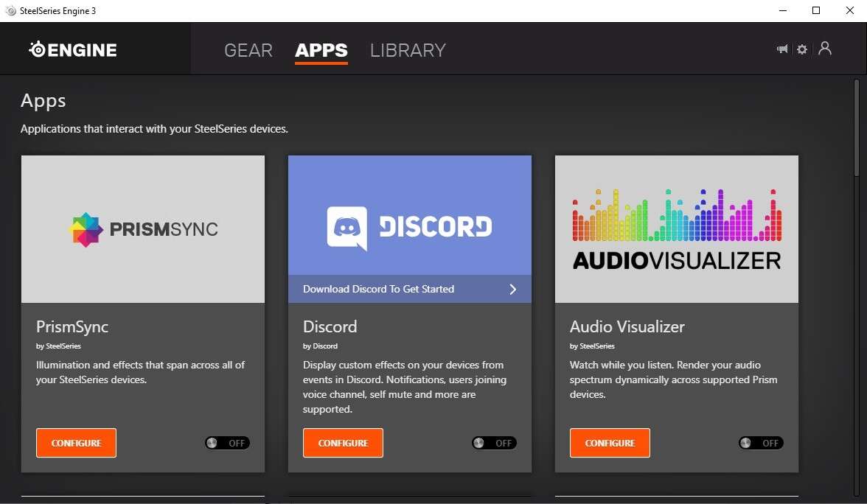Image resolution: width=867 pixels, height=504 pixels.
Task: Click the SteelSeries Engine logo
Action: click(73, 50)
